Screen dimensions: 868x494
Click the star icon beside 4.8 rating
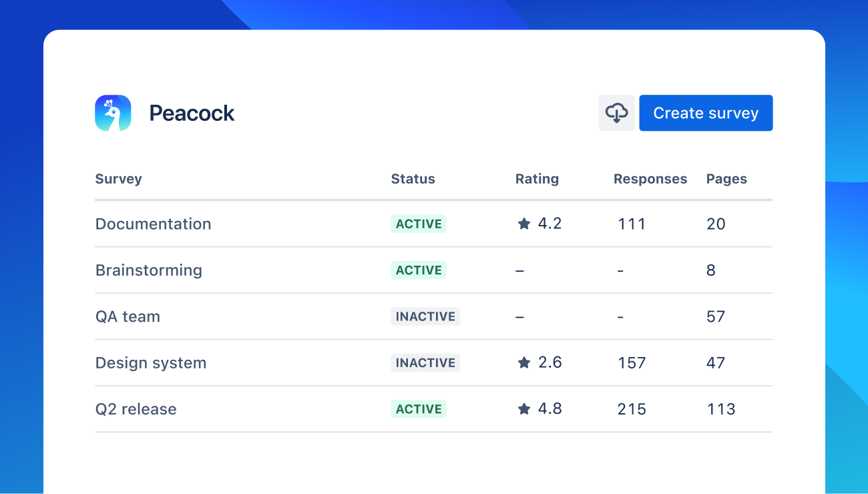[x=524, y=409]
